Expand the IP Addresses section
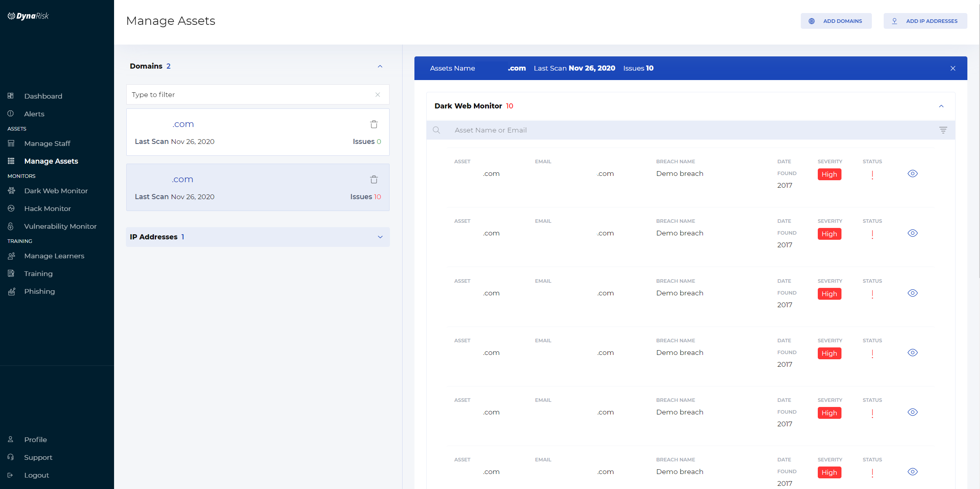Screen dimensions: 980x489 (x=380, y=237)
